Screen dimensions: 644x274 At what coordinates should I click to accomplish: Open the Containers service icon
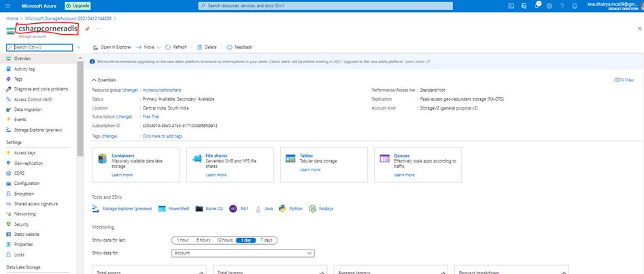tap(102, 158)
